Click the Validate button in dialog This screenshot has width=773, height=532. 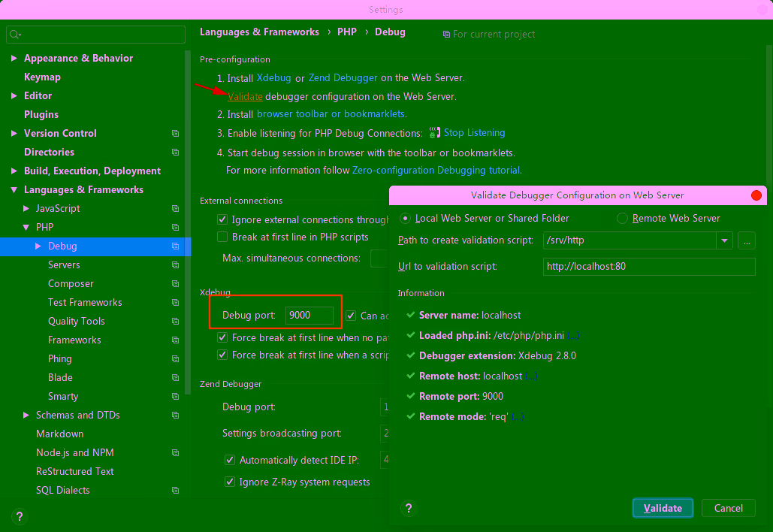coord(663,509)
